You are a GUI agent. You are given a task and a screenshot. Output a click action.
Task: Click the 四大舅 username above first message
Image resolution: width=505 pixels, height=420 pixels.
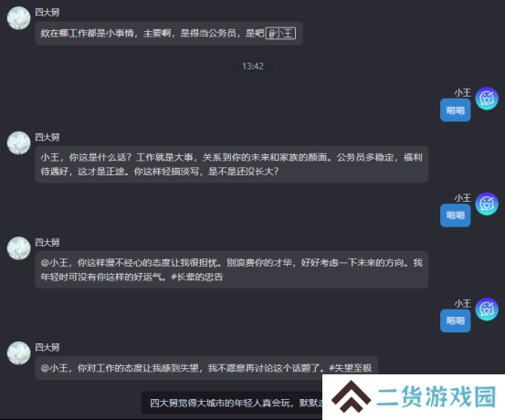47,13
